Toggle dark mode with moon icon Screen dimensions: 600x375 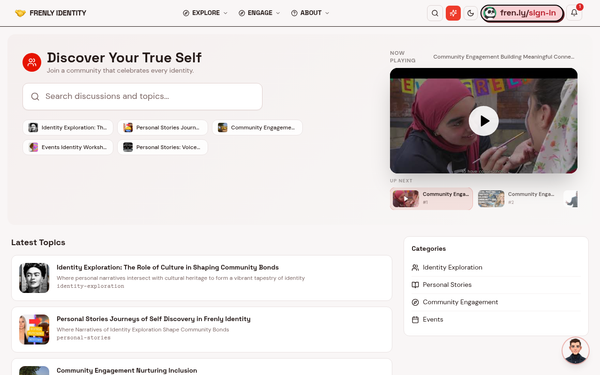point(471,13)
